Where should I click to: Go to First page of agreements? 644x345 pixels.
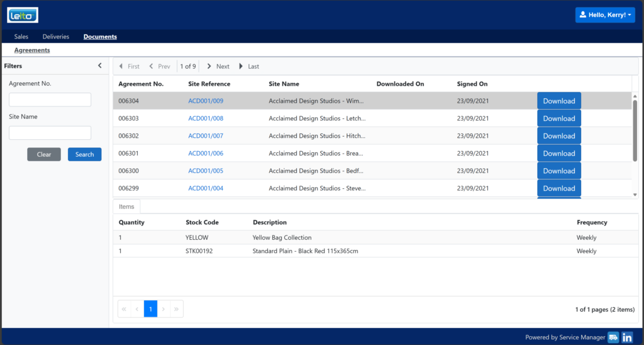(x=129, y=66)
